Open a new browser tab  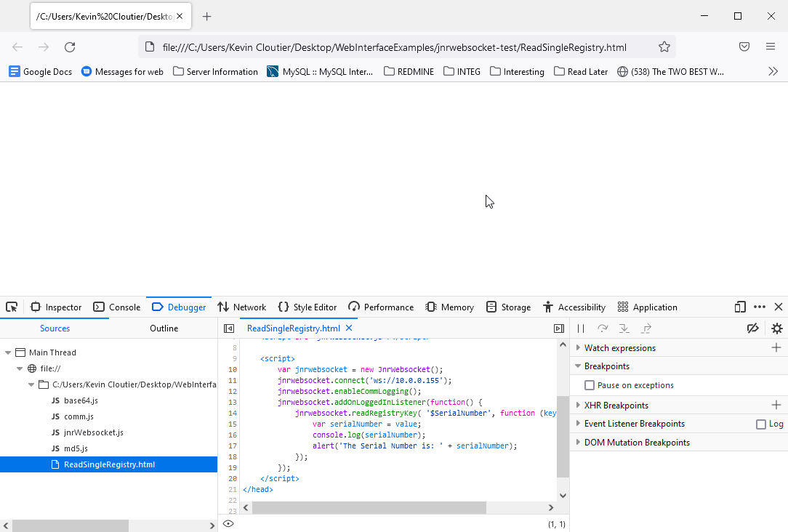[x=206, y=17]
